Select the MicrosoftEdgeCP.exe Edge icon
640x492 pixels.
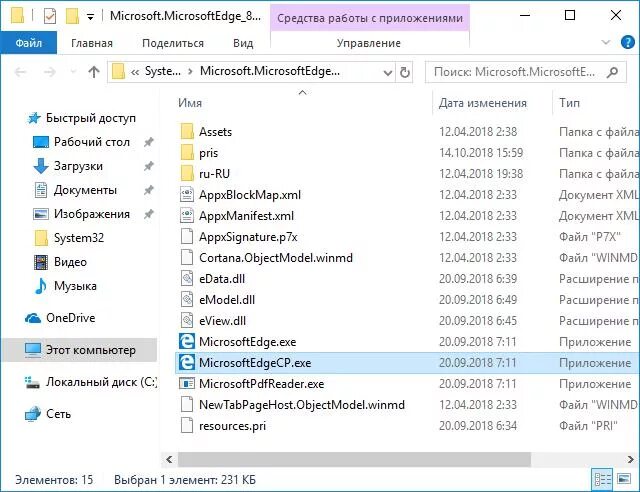[x=187, y=363]
